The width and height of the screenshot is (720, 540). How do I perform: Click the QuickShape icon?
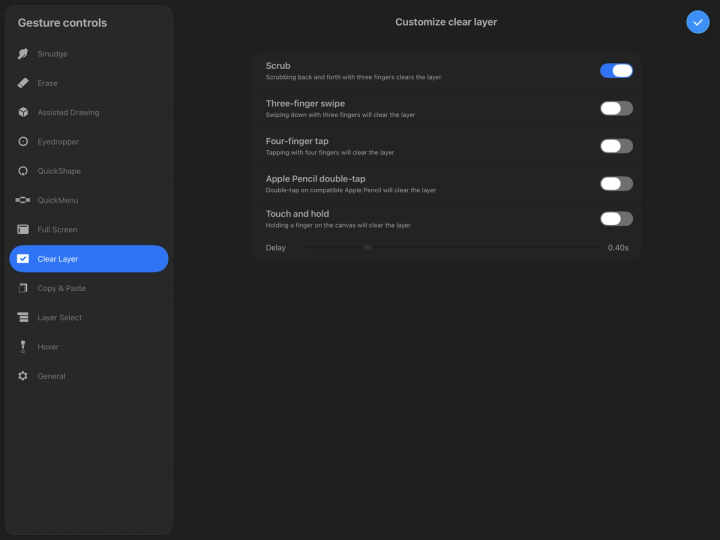pos(23,171)
